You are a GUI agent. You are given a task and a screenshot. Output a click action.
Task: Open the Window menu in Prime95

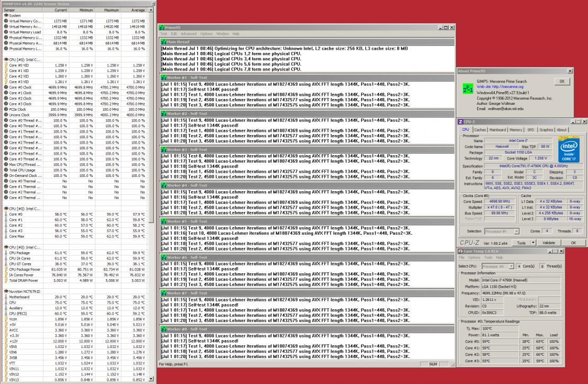(x=222, y=34)
